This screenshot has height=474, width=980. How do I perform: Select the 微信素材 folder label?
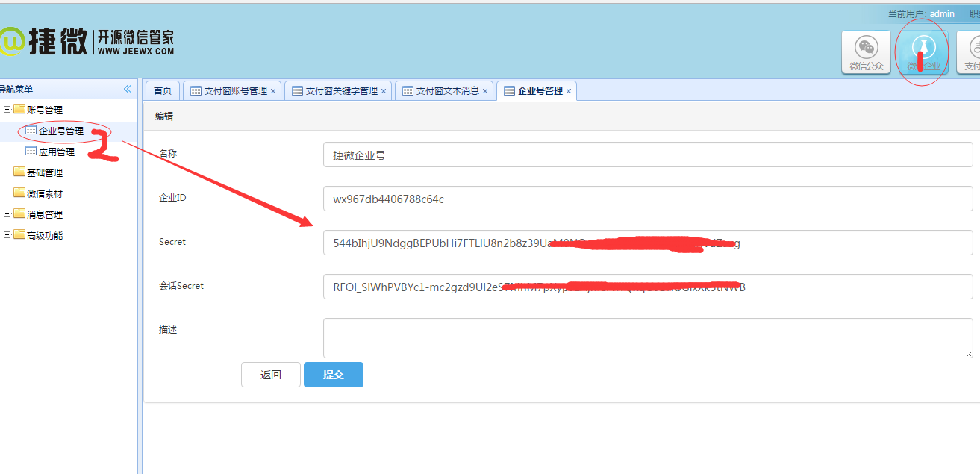click(x=45, y=193)
